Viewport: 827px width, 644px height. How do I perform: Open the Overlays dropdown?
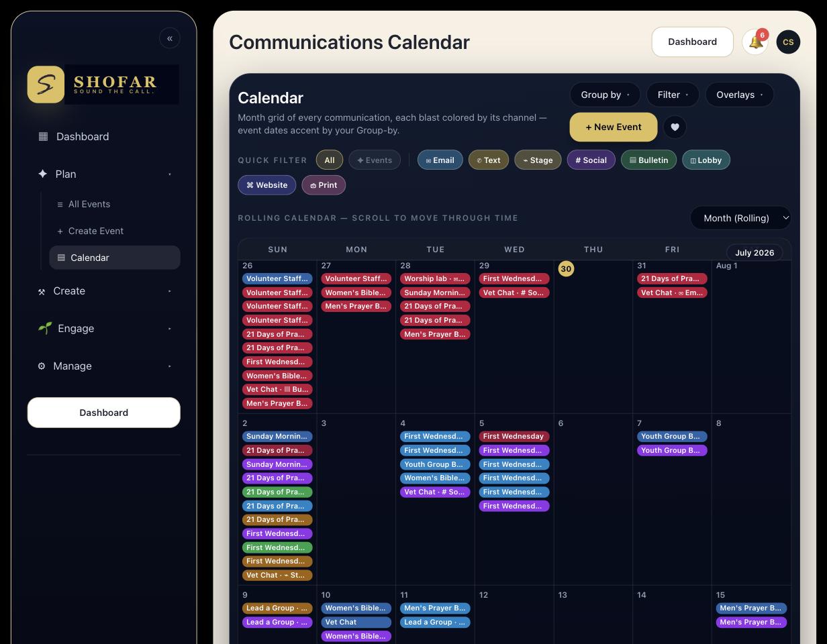coord(740,95)
